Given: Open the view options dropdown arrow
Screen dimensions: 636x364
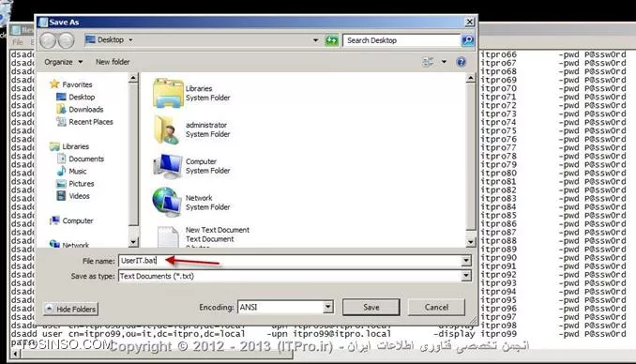Looking at the screenshot, I should [x=444, y=62].
